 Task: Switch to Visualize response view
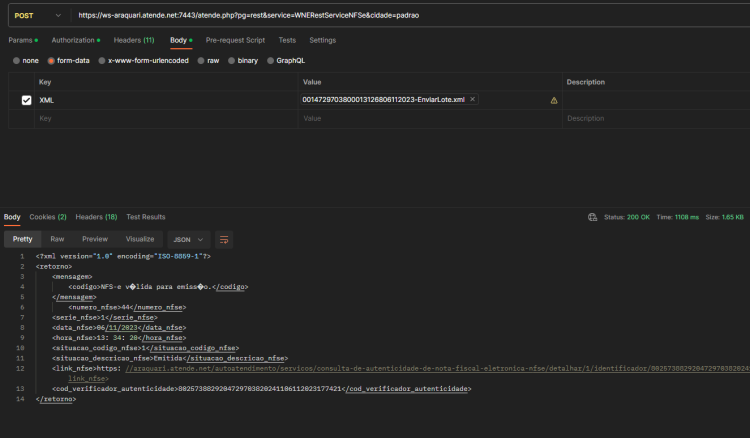(140, 239)
